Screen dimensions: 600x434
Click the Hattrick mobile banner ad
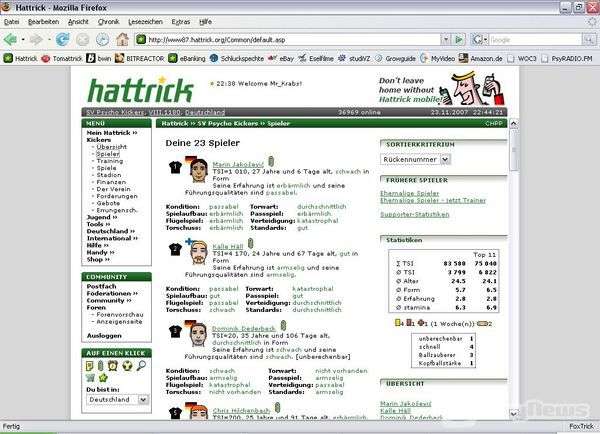[442, 89]
